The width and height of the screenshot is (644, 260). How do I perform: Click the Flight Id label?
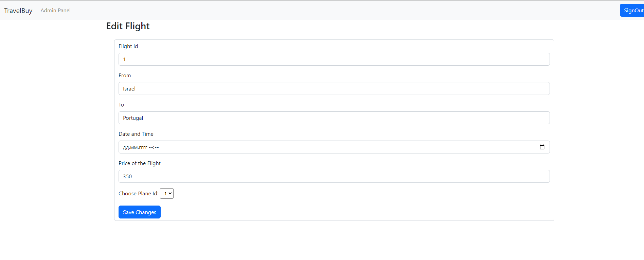click(128, 46)
